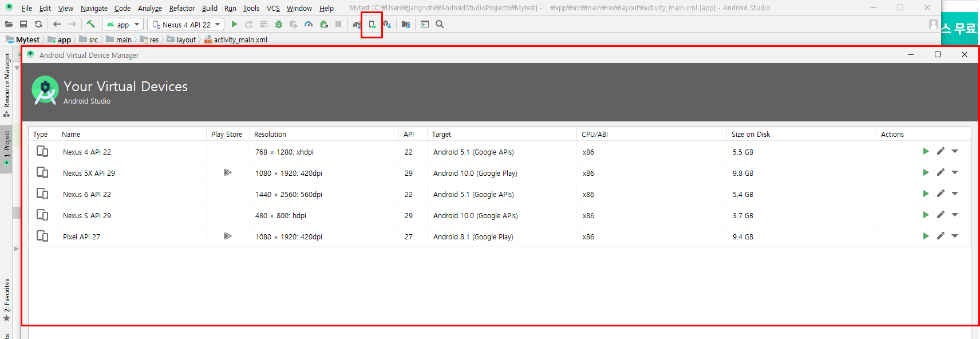Open Project Structure toolbar icon
The height and width of the screenshot is (339, 980).
[x=406, y=25]
